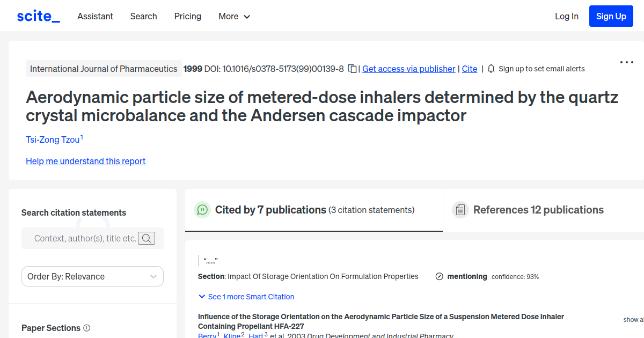Click the search magnifier icon button

pyautogui.click(x=147, y=238)
